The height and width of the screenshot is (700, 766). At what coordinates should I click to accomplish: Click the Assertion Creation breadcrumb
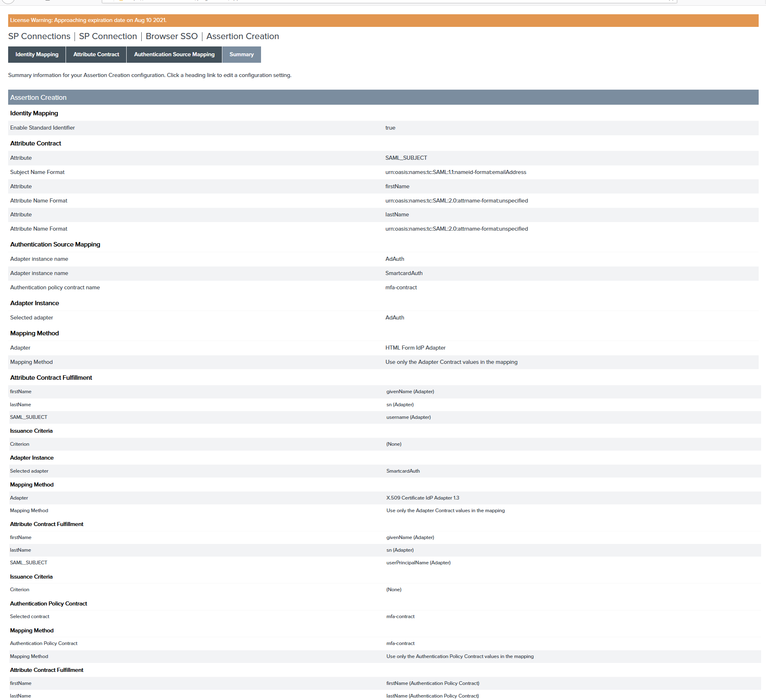point(243,36)
